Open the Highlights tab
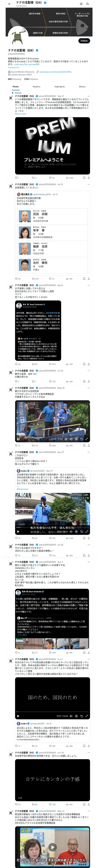Image resolution: width=98 pixels, height=868 pixels. [60, 87]
